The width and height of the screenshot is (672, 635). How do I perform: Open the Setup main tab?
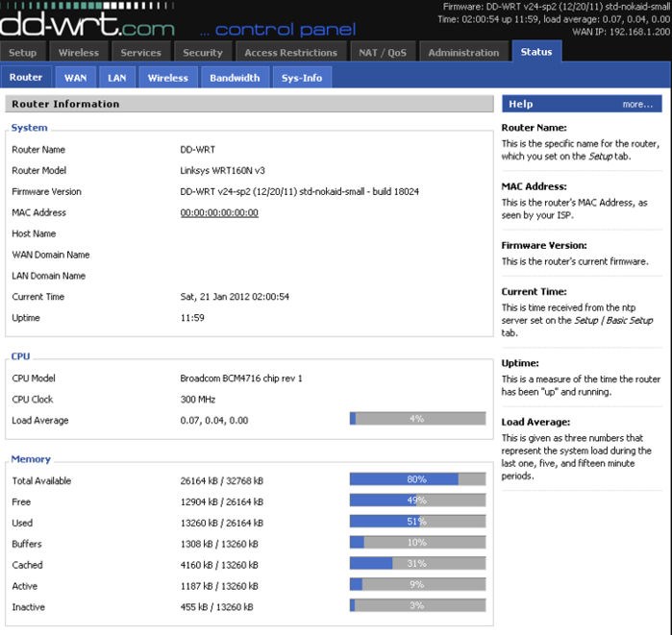click(x=23, y=52)
